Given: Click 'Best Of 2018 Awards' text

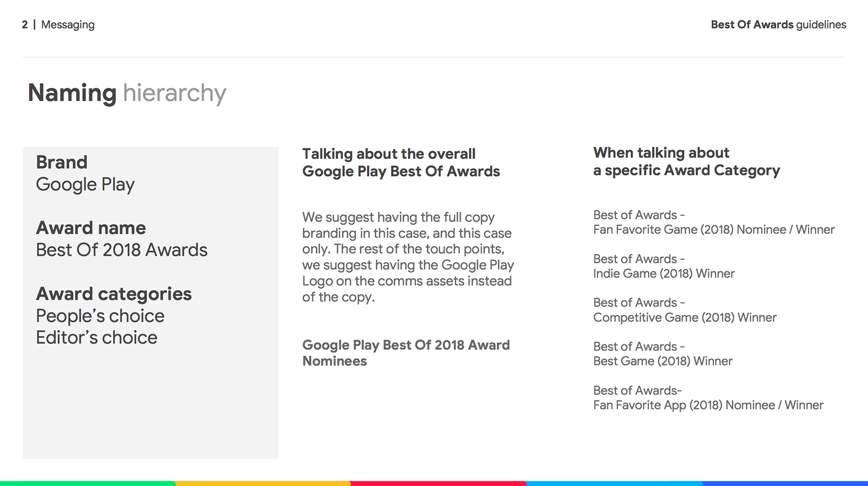Looking at the screenshot, I should pos(122,250).
